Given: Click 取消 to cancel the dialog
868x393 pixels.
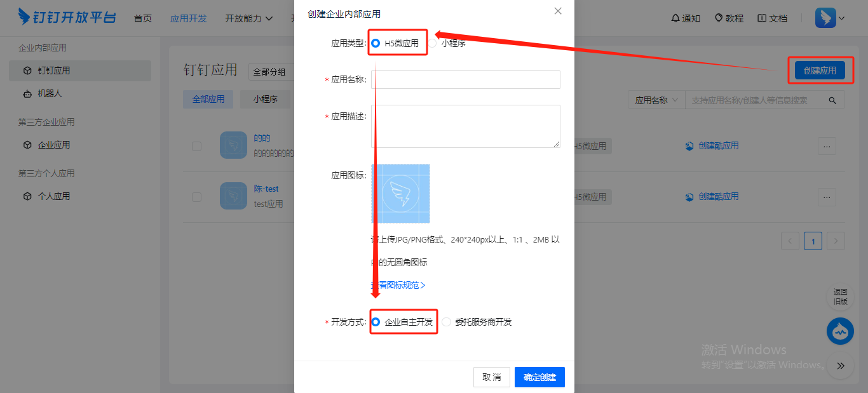Looking at the screenshot, I should click(x=492, y=377).
